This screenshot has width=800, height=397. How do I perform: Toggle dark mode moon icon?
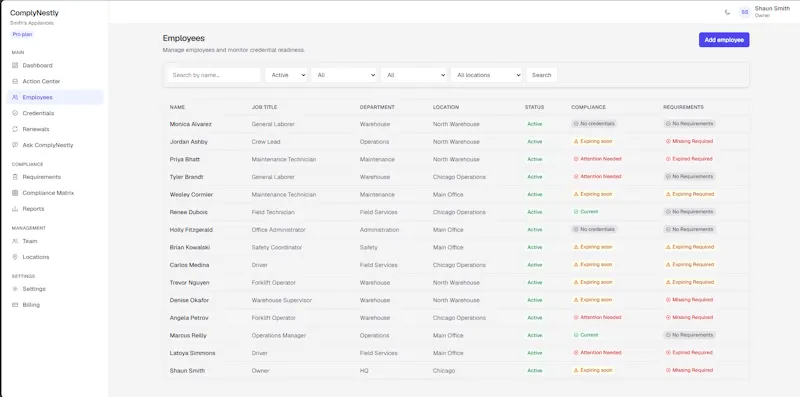727,12
